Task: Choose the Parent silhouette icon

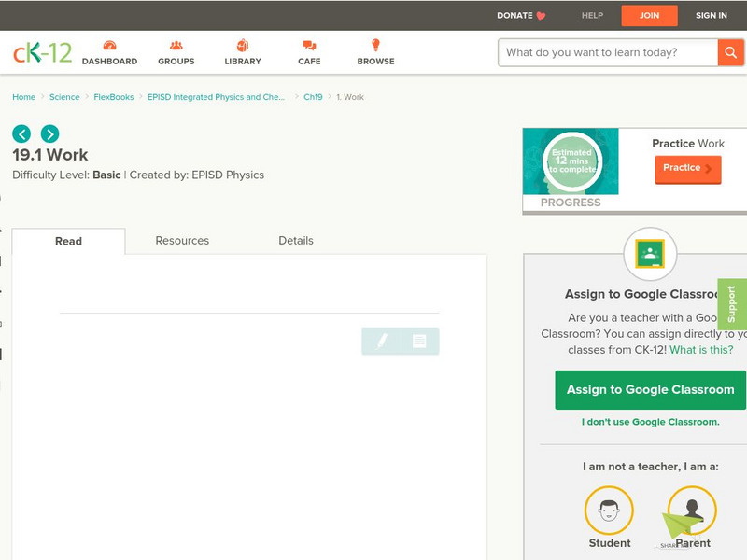Action: pos(692,511)
